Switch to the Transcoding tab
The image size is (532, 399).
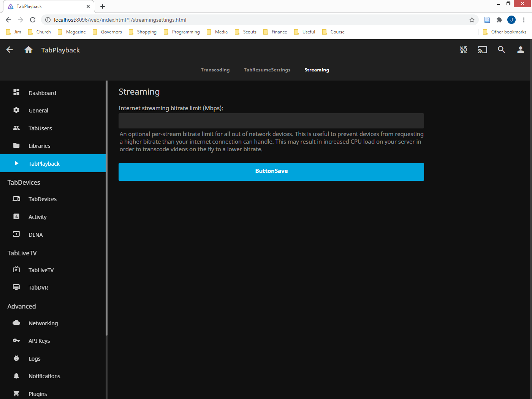(x=215, y=70)
